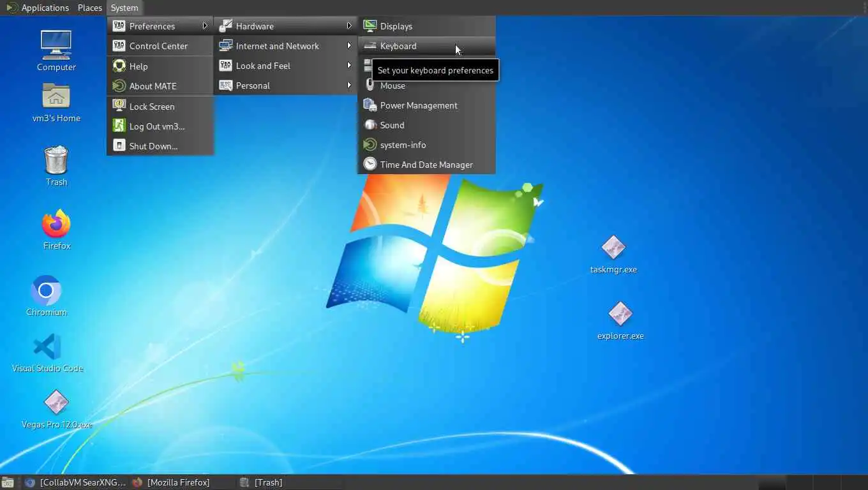Choose Log Out vm3...
Viewport: 868px width, 490px height.
[x=160, y=126]
